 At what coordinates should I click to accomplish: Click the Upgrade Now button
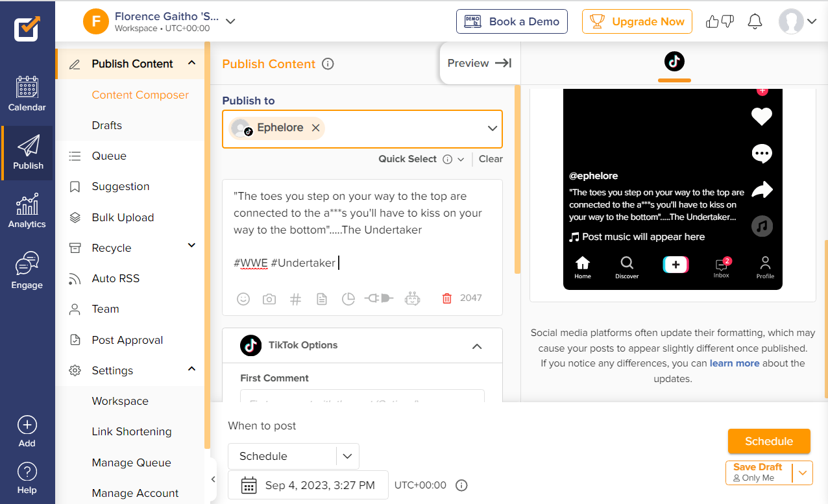pos(637,21)
